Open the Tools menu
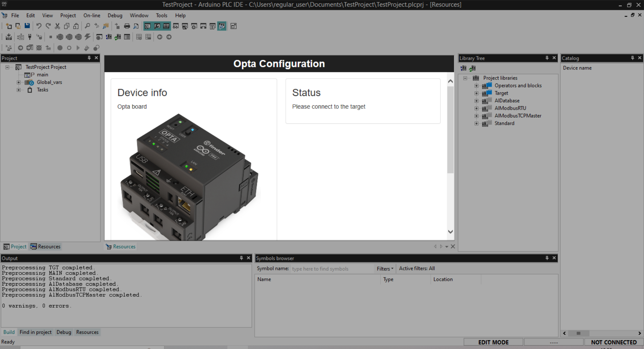 pyautogui.click(x=161, y=15)
